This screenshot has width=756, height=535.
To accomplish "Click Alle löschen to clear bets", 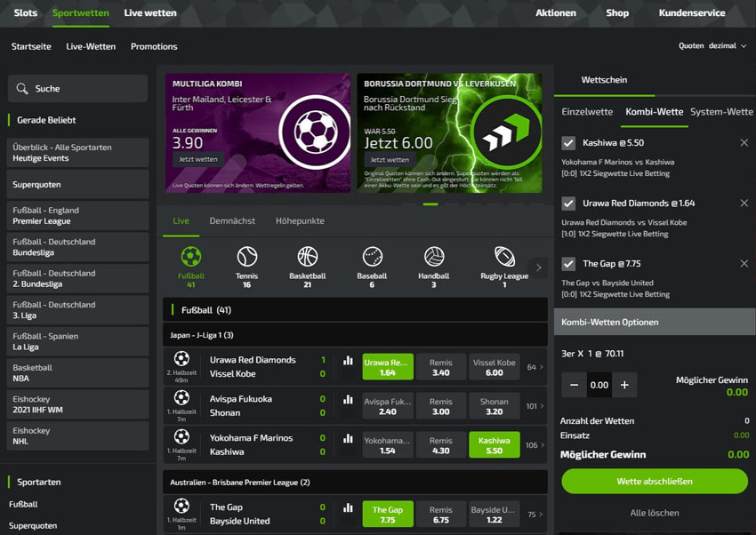I will [x=655, y=513].
